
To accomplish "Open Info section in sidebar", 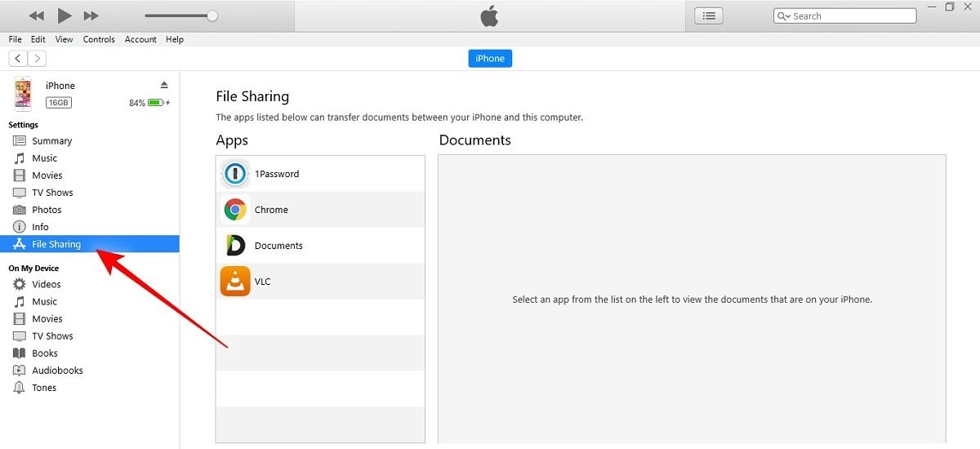I will point(40,227).
